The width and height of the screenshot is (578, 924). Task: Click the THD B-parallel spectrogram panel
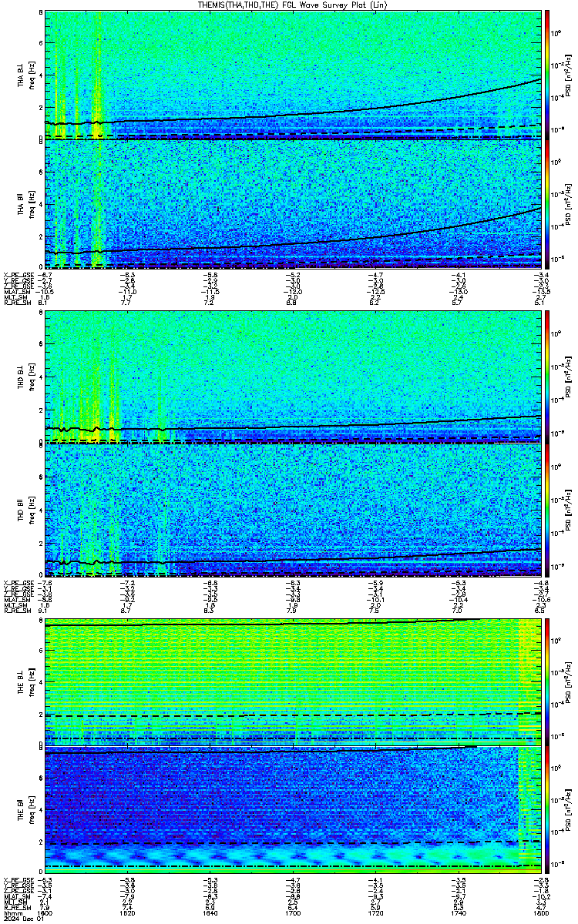tap(293, 509)
